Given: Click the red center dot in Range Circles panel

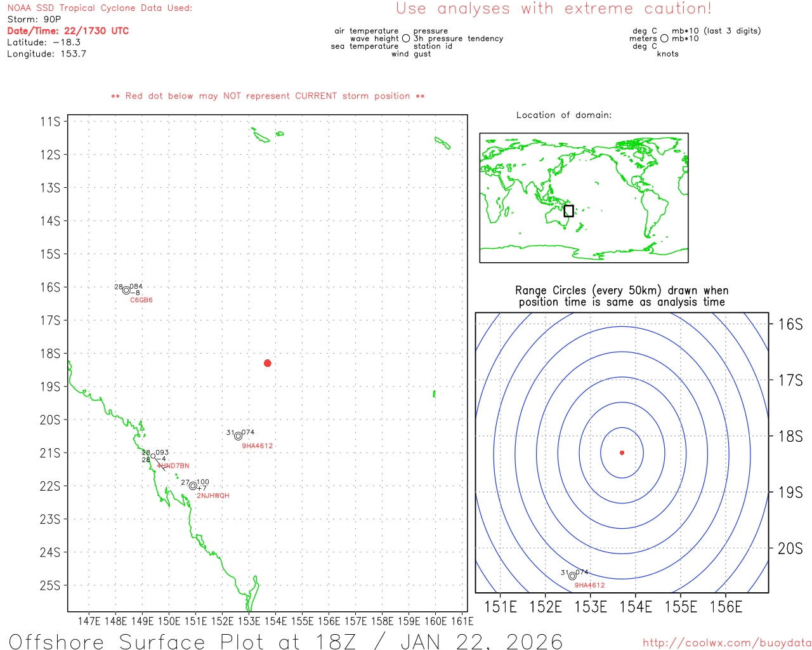Looking at the screenshot, I should 622,453.
